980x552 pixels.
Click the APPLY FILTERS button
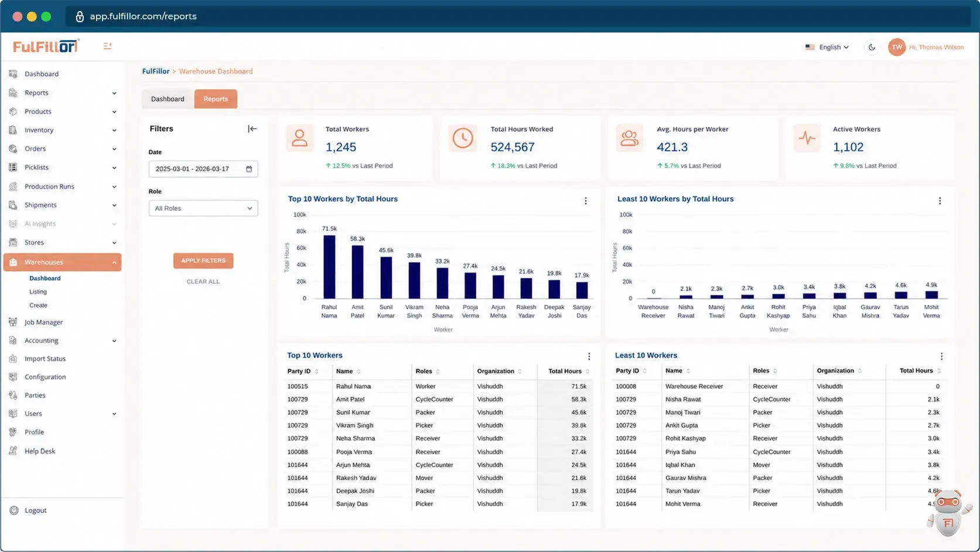203,261
